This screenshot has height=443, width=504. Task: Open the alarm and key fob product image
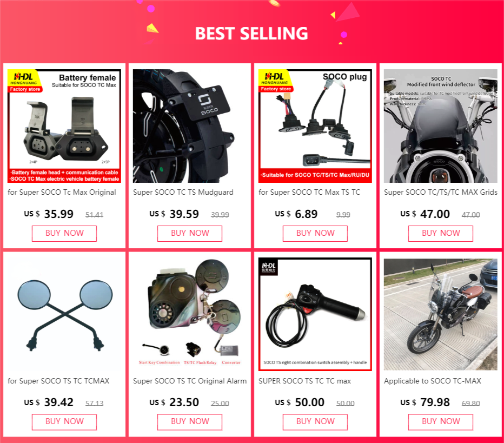tap(190, 314)
